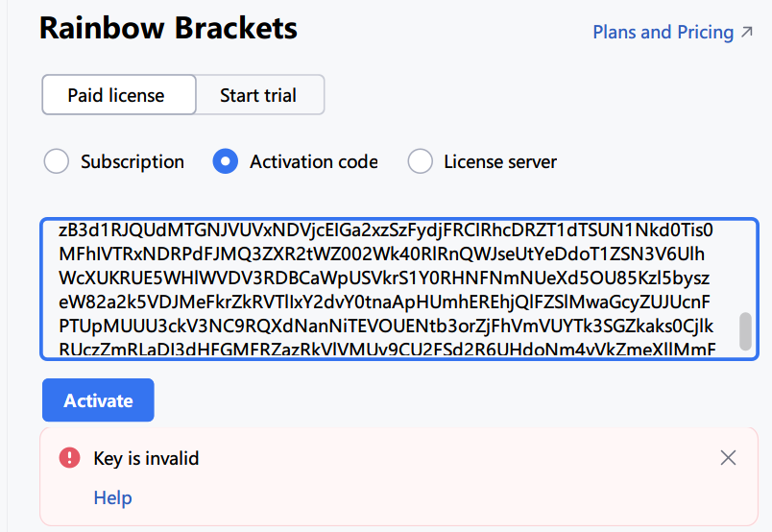The width and height of the screenshot is (772, 532).
Task: Focus the activation code text area
Action: (x=399, y=289)
